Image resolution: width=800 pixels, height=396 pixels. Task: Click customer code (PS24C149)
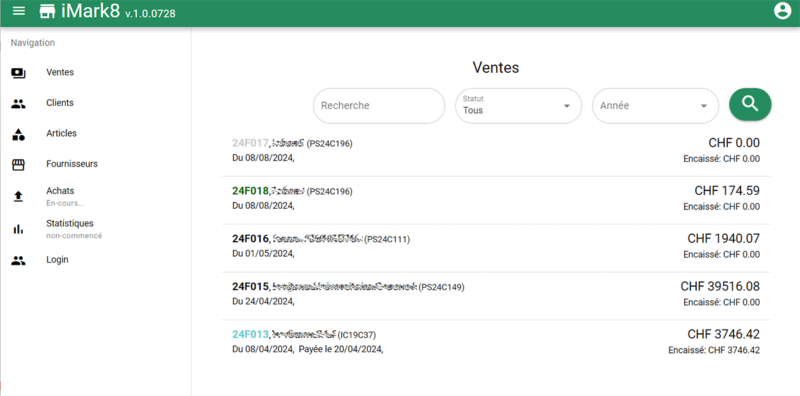tap(441, 287)
